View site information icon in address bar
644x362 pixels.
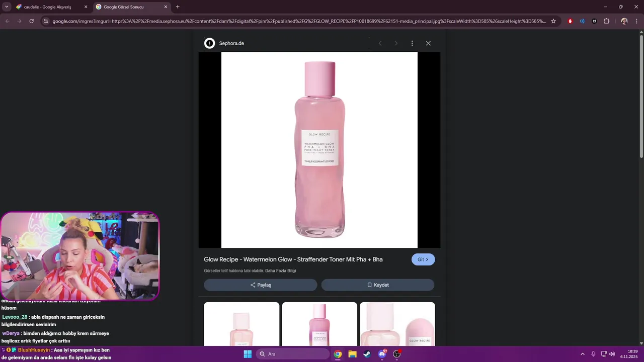(46, 21)
